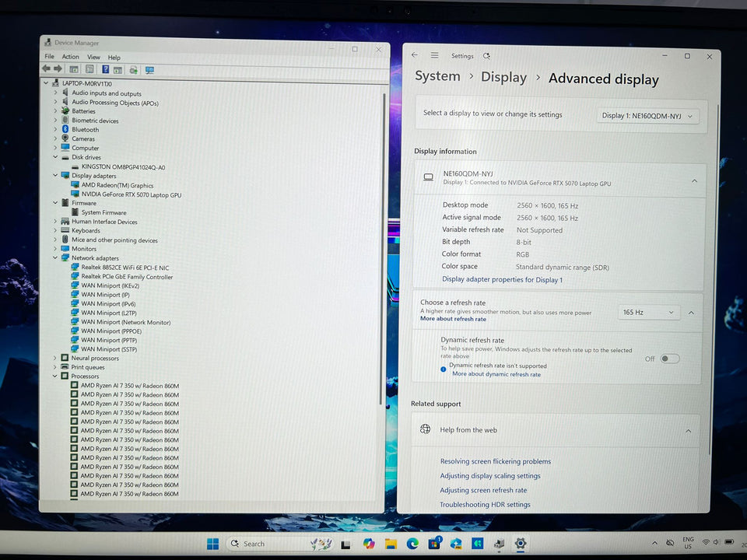Open the Windows Start menu
The height and width of the screenshot is (560, 747).
click(x=213, y=544)
